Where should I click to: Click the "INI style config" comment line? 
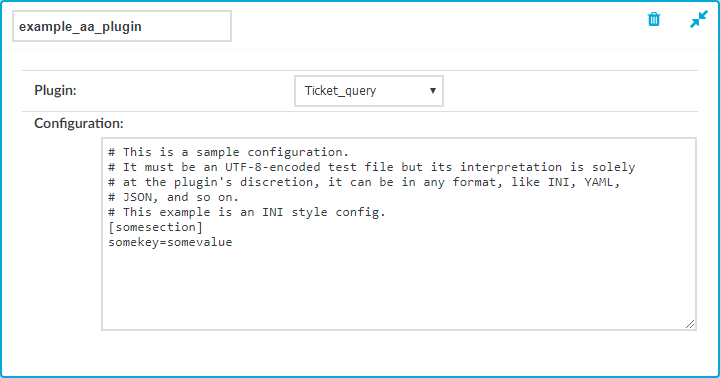[x=247, y=212]
